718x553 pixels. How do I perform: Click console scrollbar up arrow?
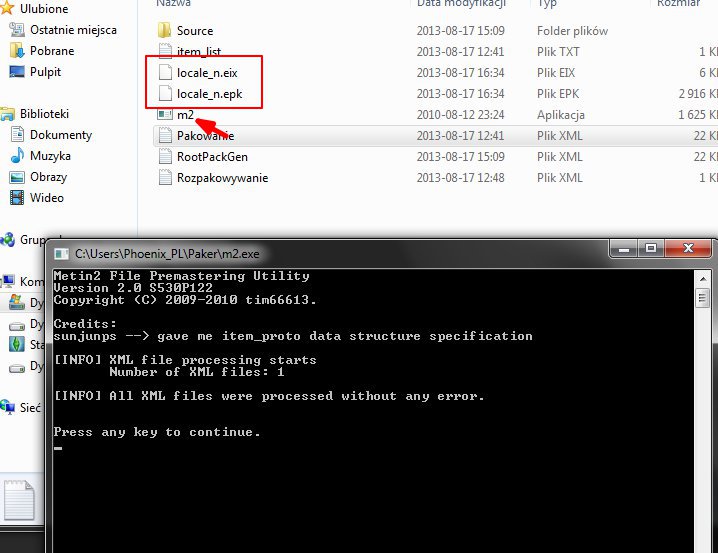pyautogui.click(x=702, y=278)
